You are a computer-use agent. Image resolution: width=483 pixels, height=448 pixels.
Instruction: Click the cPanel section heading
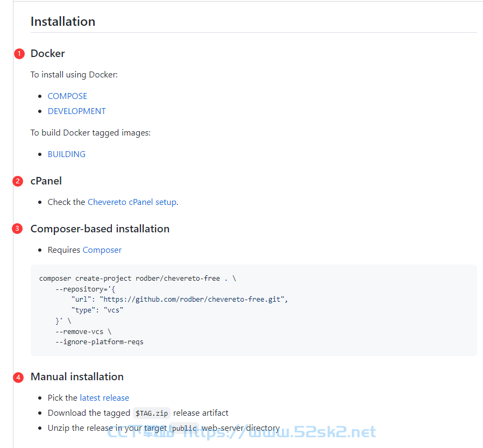(x=46, y=181)
